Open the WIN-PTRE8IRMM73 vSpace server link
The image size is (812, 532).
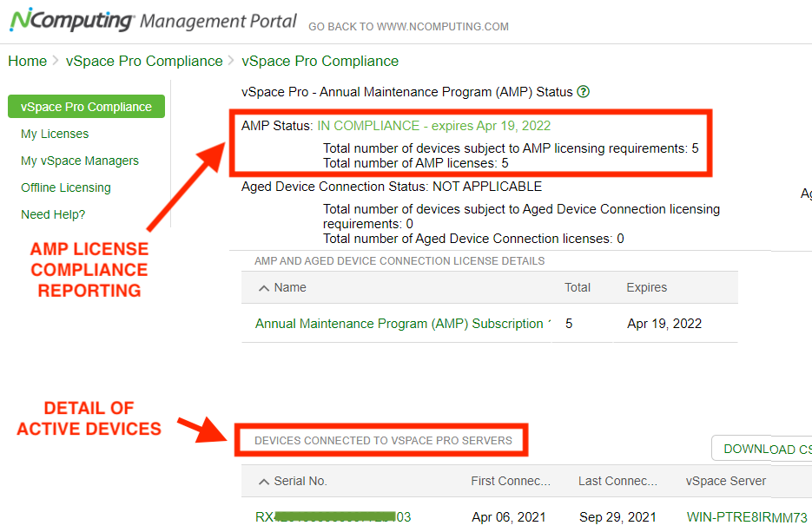click(x=747, y=517)
